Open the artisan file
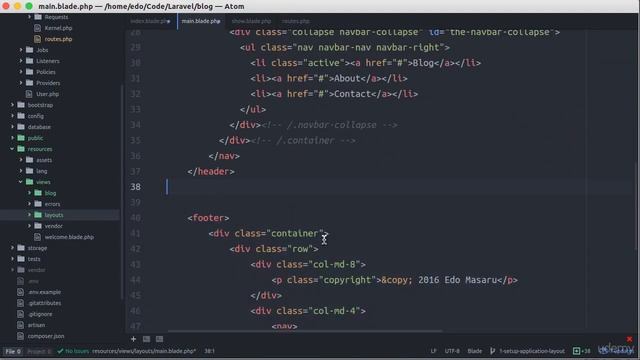 coord(36,325)
